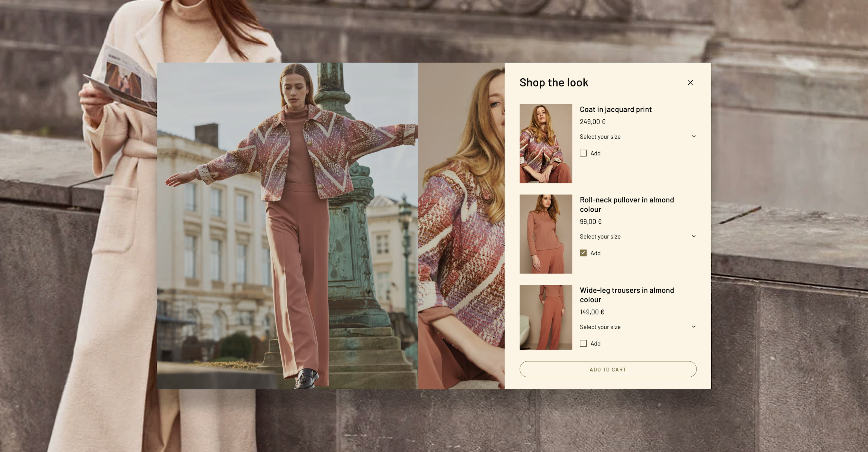The height and width of the screenshot is (452, 868).
Task: Click the jacquard coat thumbnail image
Action: [546, 143]
